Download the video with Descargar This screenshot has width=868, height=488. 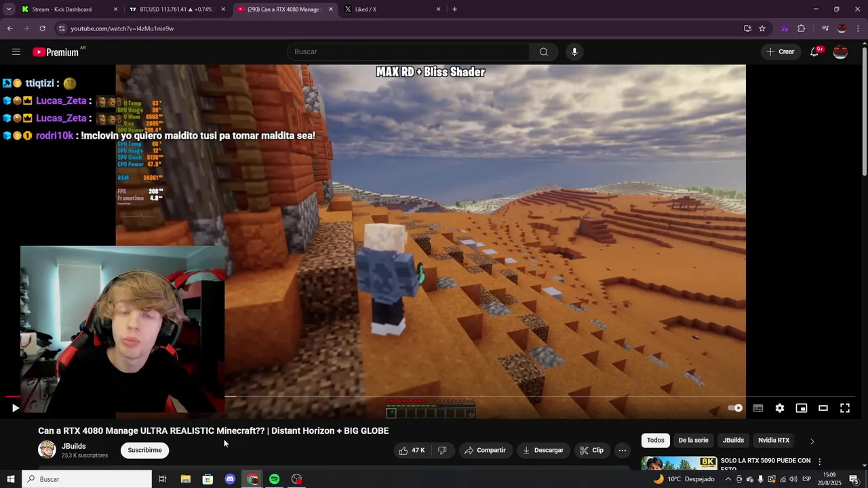[x=544, y=450]
